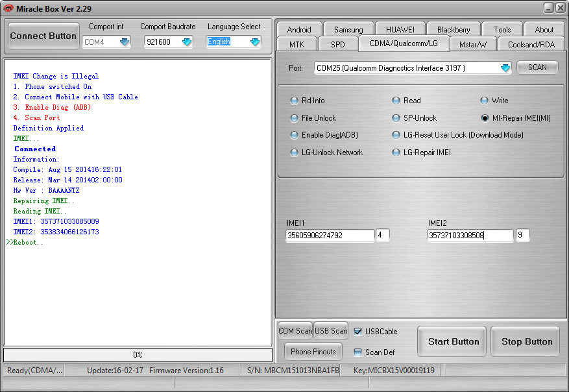
Task: Select the Write radio option
Action: pyautogui.click(x=494, y=101)
